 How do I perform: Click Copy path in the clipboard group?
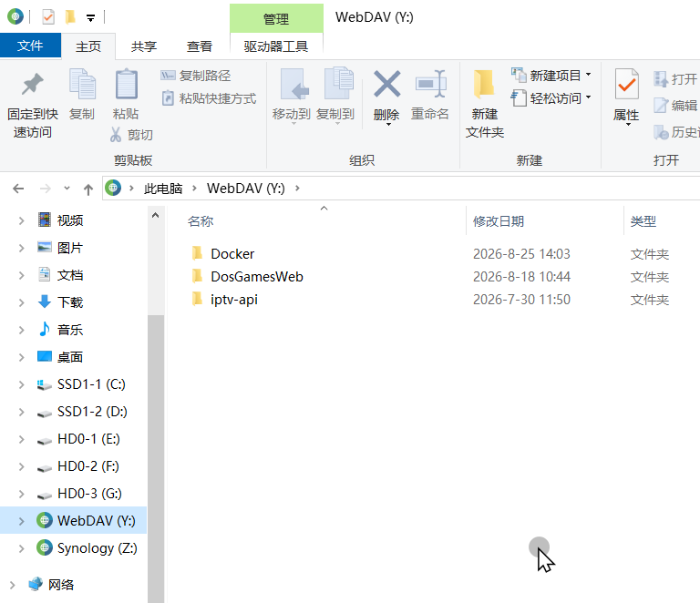coord(196,76)
